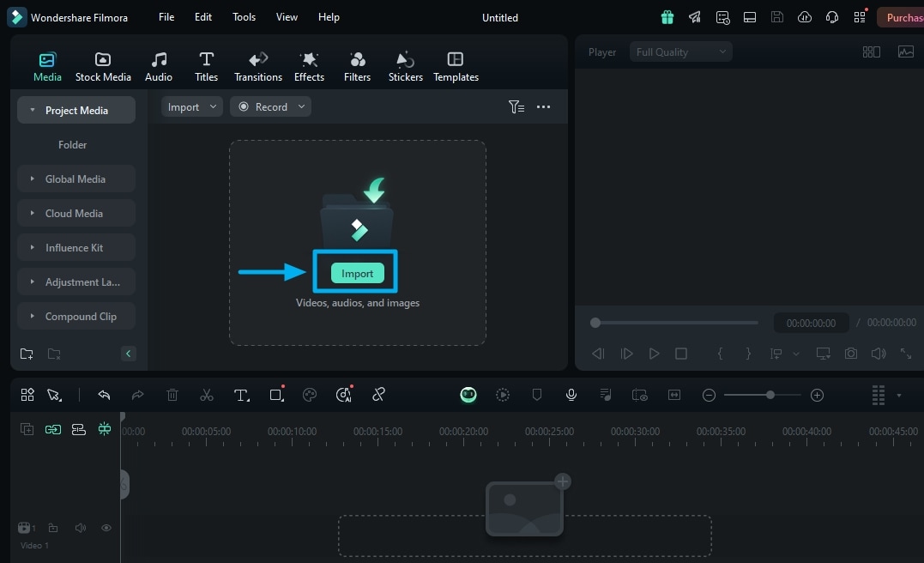The height and width of the screenshot is (563, 924).
Task: Expand the Compound Clip section
Action: click(33, 316)
